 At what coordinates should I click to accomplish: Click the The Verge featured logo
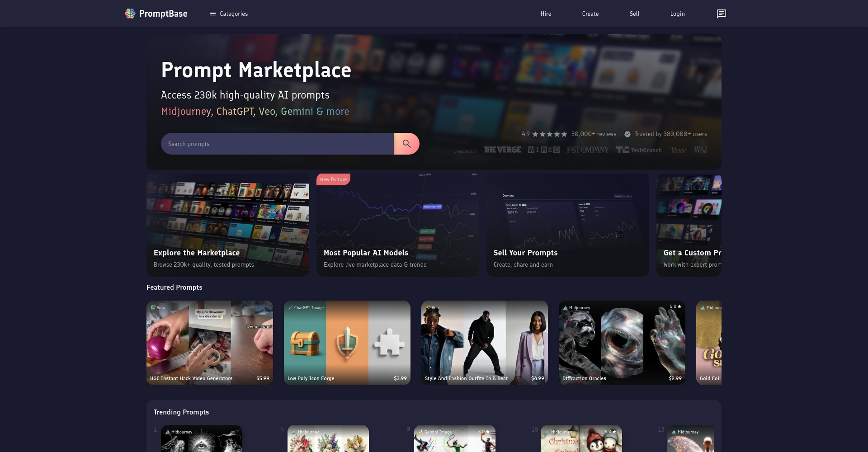pyautogui.click(x=502, y=150)
